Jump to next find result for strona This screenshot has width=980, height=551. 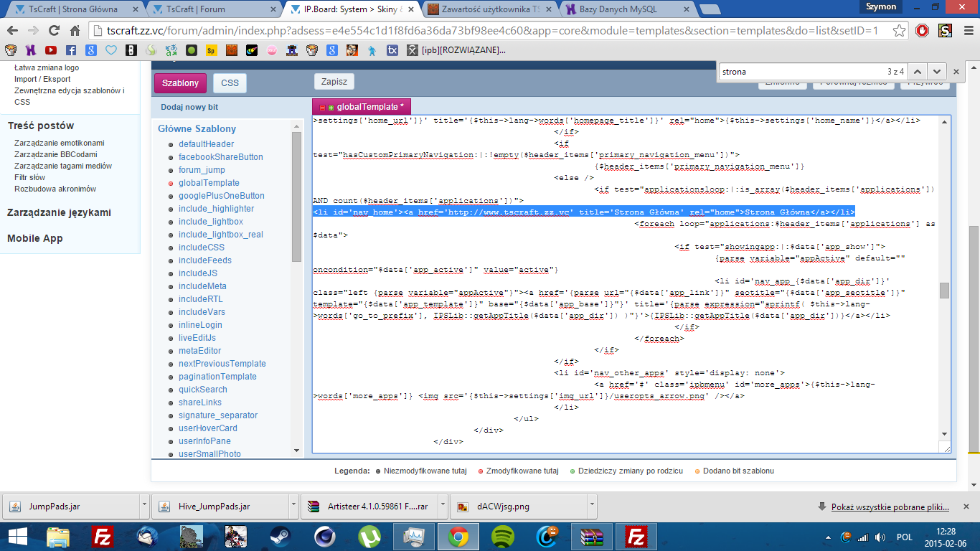tap(936, 72)
